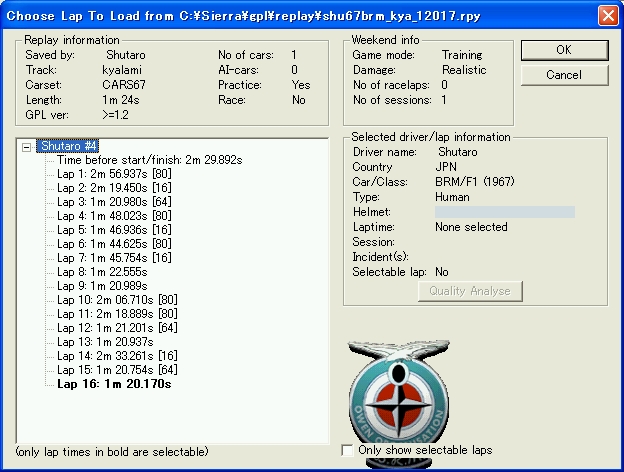Click the OK button

click(564, 50)
